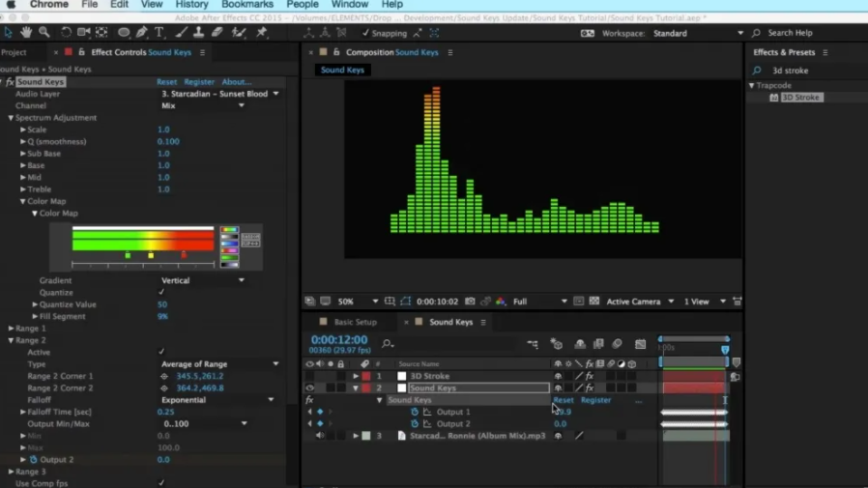Hide the Sound Keys layer eye
Viewport: 868px width, 488px height.
pyautogui.click(x=309, y=388)
